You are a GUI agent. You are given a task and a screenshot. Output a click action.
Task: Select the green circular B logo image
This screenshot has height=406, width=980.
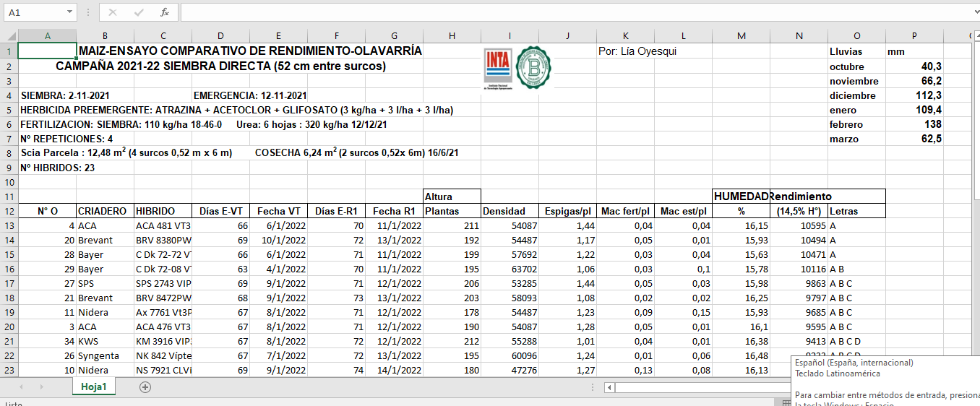coord(533,67)
